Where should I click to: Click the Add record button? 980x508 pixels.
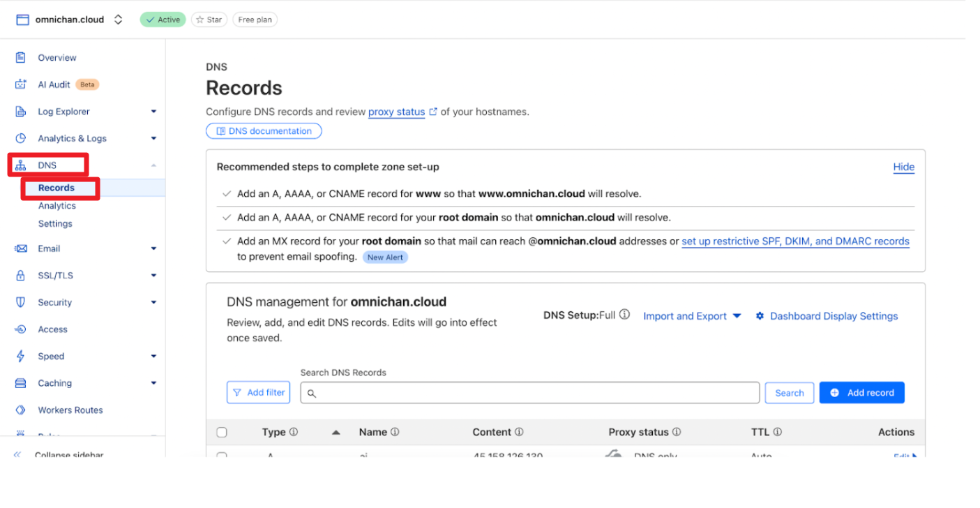[x=861, y=393]
